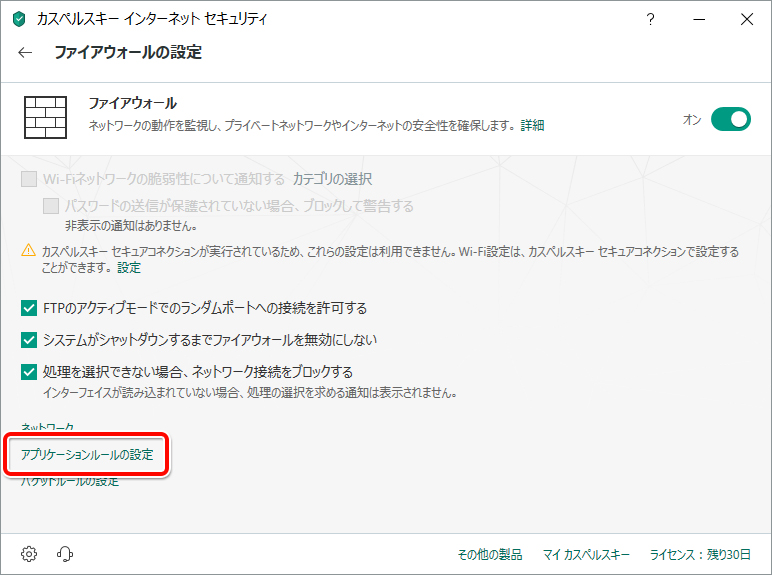Click ライセンス：残り30日 in the footer

coord(700,555)
